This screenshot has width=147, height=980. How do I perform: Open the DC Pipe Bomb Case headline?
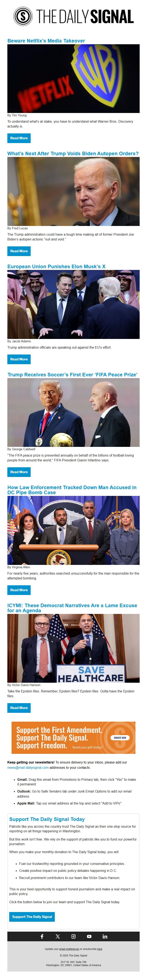(x=72, y=490)
